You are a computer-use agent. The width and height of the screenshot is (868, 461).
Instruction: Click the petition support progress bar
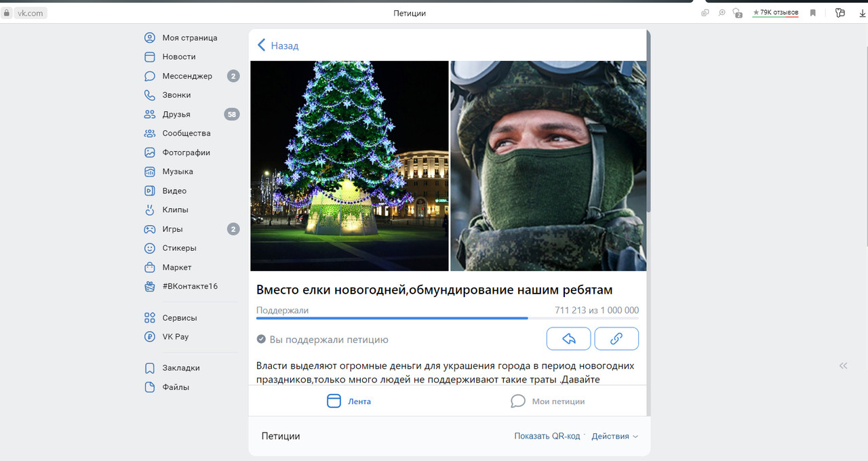click(x=448, y=317)
